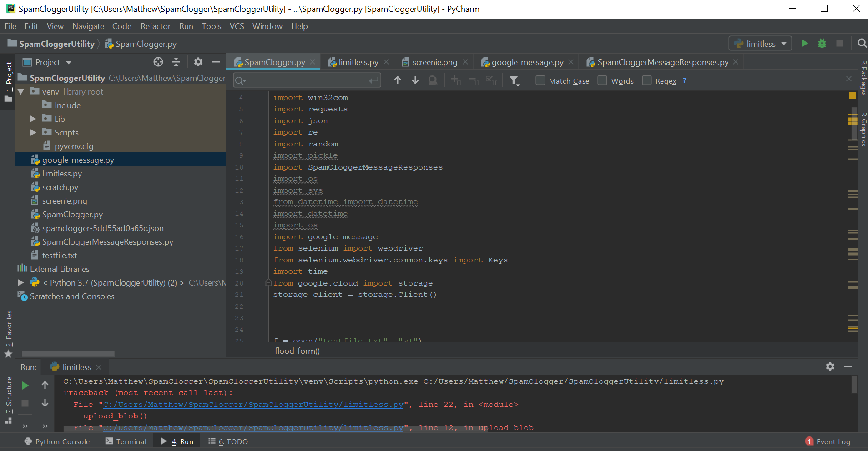Enable the Match Case checkbox
Viewport: 868px width, 451px height.
[540, 81]
